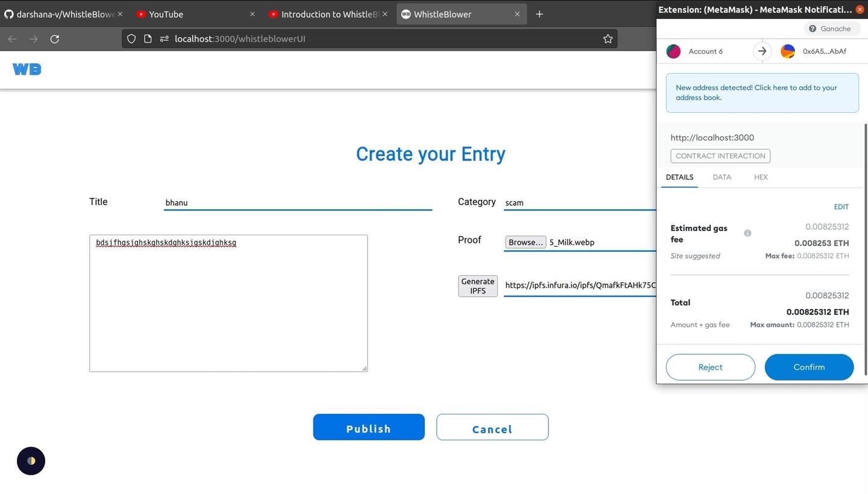Image resolution: width=868 pixels, height=494 pixels.
Task: Click the Category input containing scam
Action: pyautogui.click(x=580, y=203)
